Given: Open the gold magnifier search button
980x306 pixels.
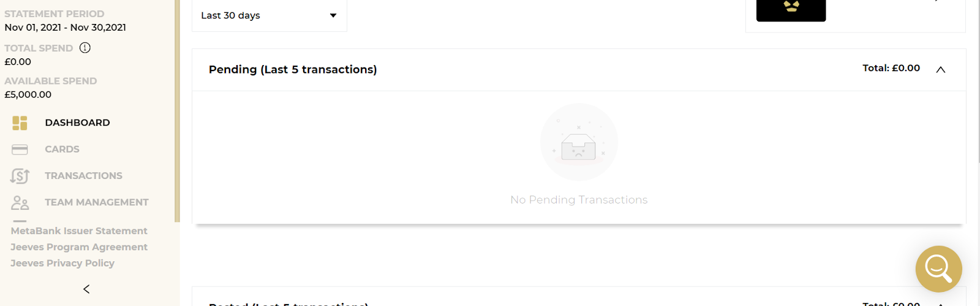Looking at the screenshot, I should (938, 269).
